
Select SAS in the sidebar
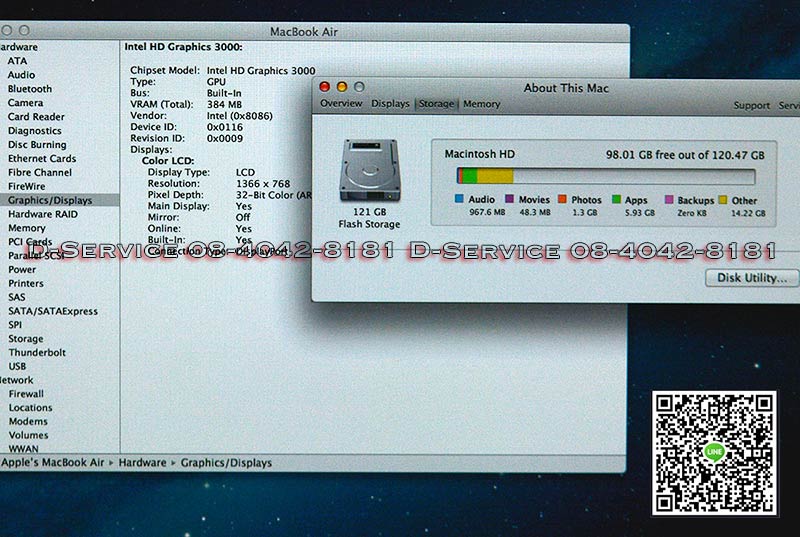16,297
